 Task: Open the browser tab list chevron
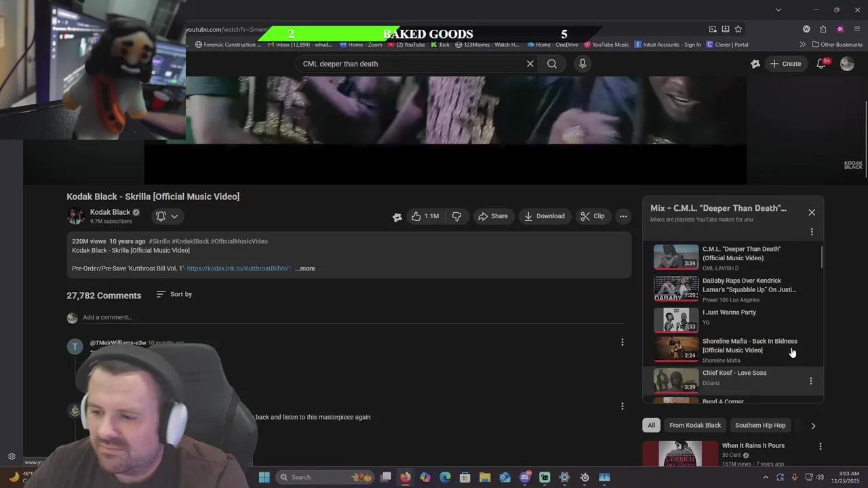778,9
